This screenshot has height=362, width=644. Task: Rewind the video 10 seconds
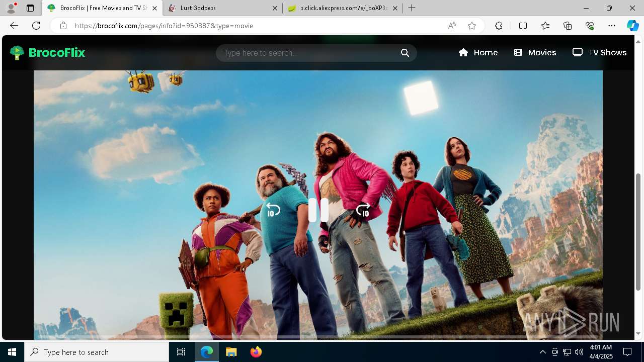point(273,210)
